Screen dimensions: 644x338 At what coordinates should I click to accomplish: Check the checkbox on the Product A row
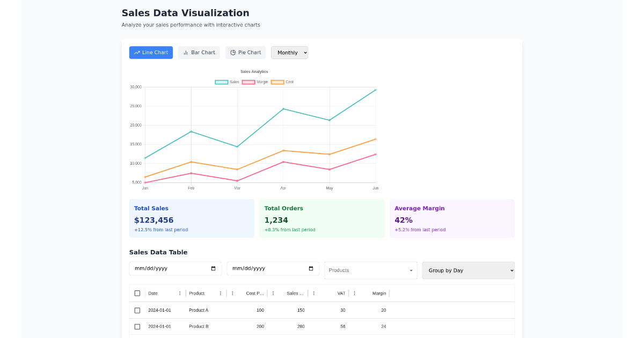tap(137, 310)
